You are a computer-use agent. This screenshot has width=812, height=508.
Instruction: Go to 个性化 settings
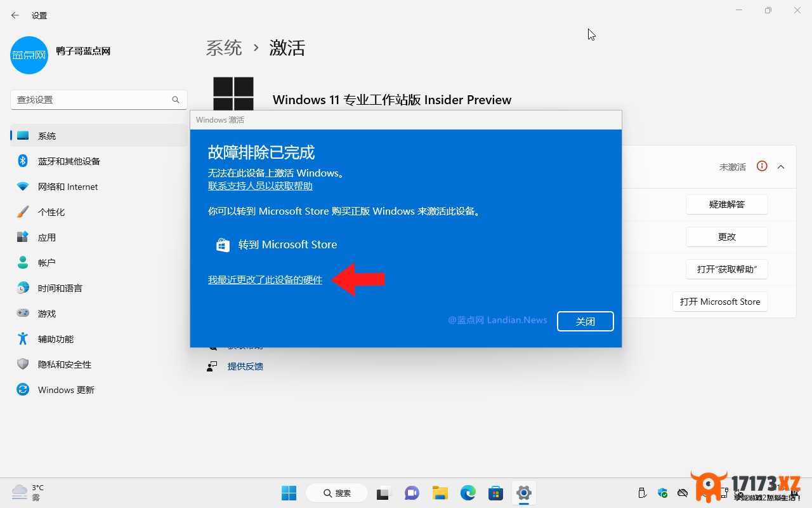[x=99, y=212]
